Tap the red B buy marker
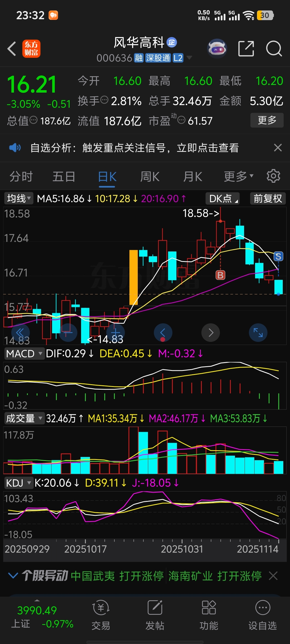This screenshot has height=644, width=290. [x=220, y=275]
